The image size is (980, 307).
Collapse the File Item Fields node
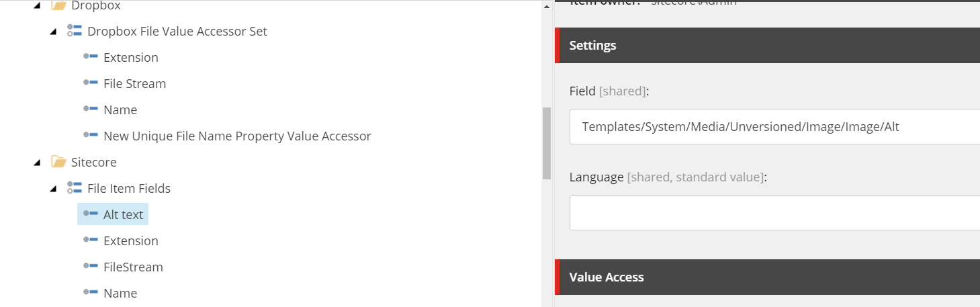[x=54, y=189]
